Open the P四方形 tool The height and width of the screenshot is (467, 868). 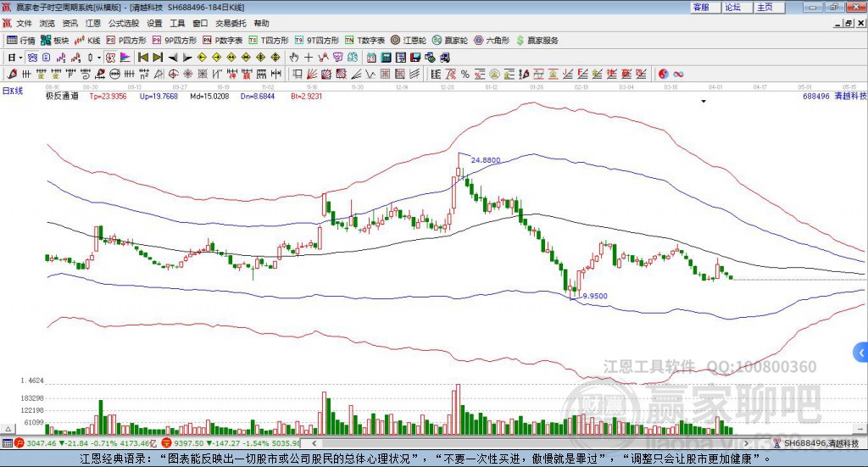(x=126, y=41)
